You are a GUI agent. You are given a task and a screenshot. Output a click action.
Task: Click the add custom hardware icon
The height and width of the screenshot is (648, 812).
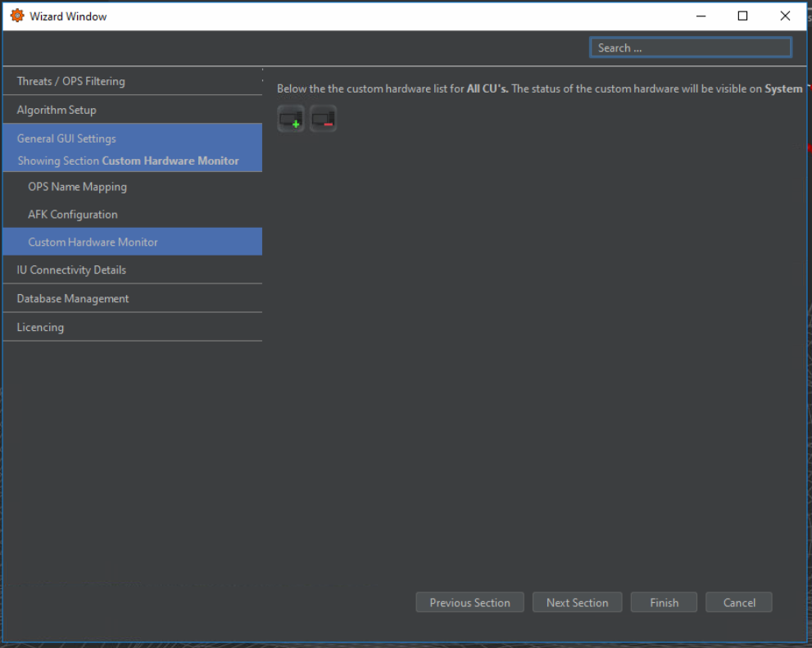[x=290, y=119]
